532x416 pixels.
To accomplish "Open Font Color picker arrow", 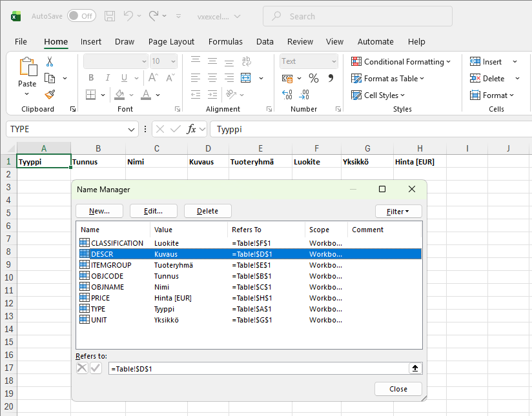I will [x=158, y=95].
